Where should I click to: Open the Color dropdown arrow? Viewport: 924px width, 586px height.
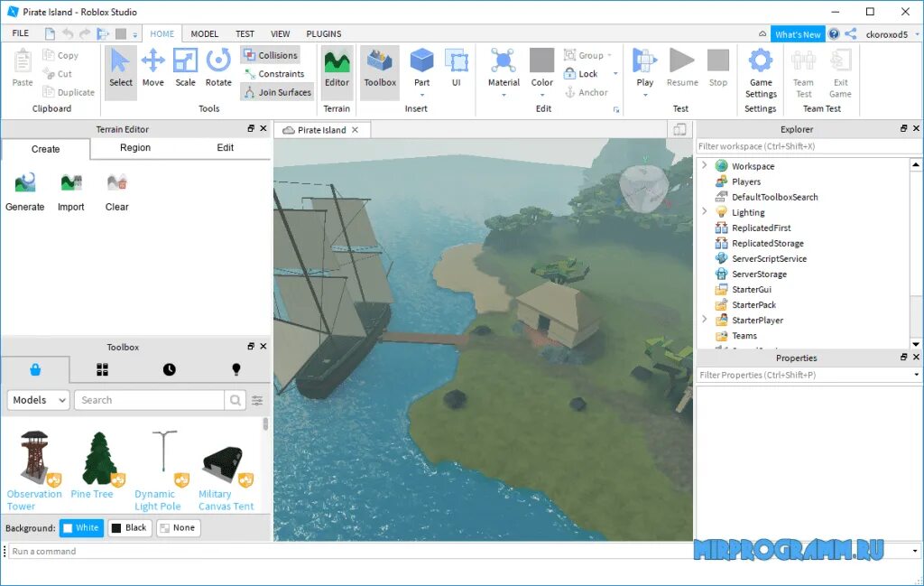[x=542, y=95]
